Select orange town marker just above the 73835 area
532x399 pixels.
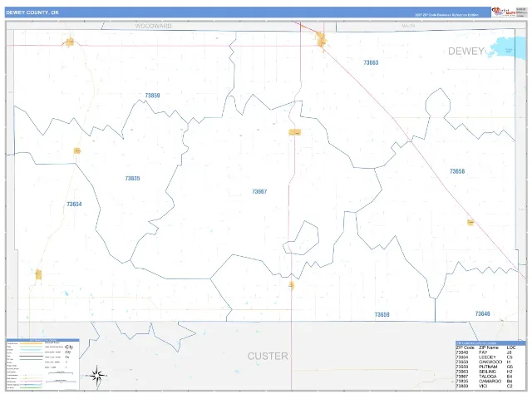[77, 150]
